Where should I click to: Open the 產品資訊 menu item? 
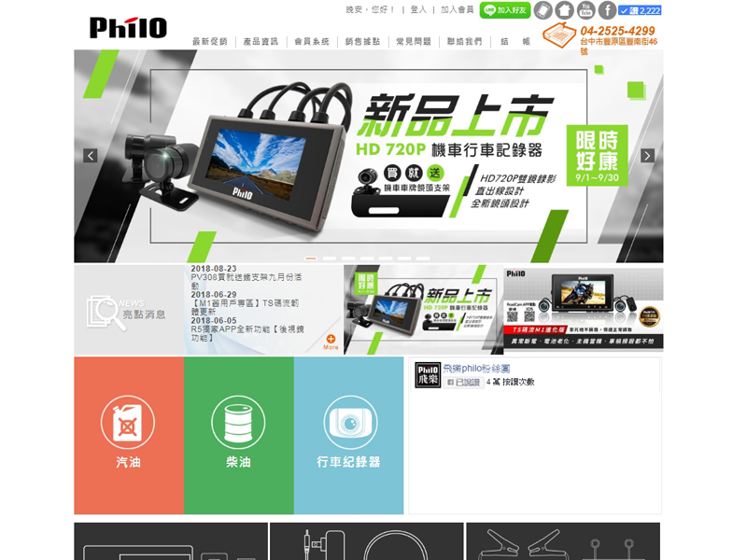(x=261, y=41)
